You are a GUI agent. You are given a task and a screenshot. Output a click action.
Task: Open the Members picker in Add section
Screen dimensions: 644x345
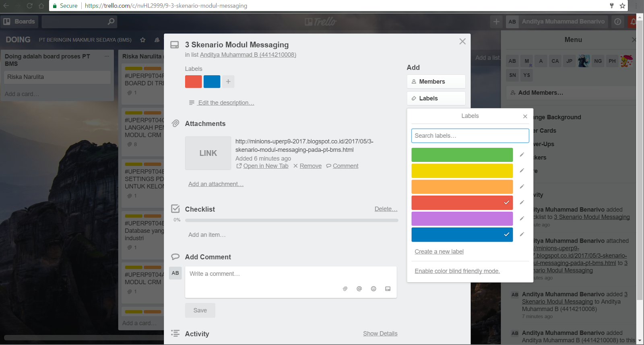[436, 82]
